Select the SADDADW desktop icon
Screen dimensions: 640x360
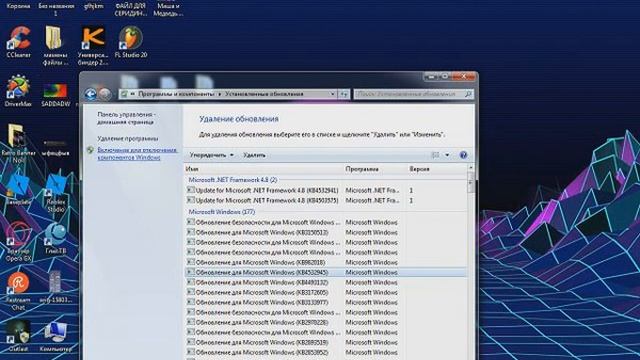click(x=56, y=95)
